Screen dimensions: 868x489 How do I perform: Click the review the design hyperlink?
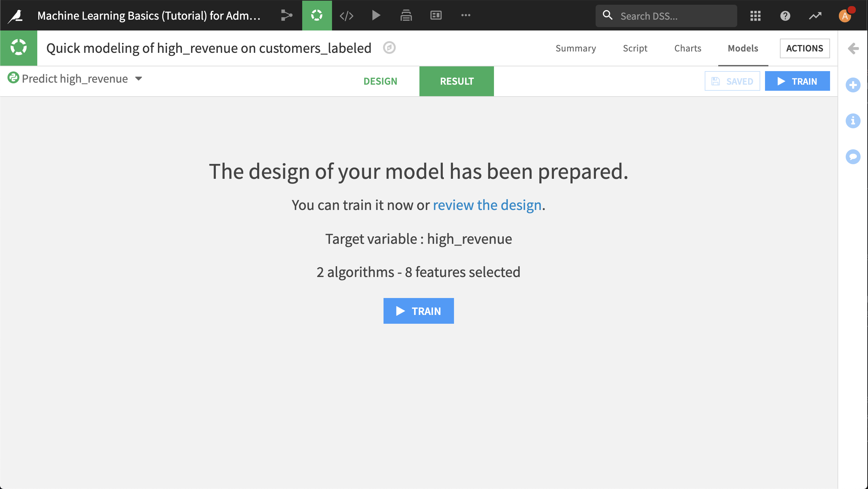pos(487,205)
